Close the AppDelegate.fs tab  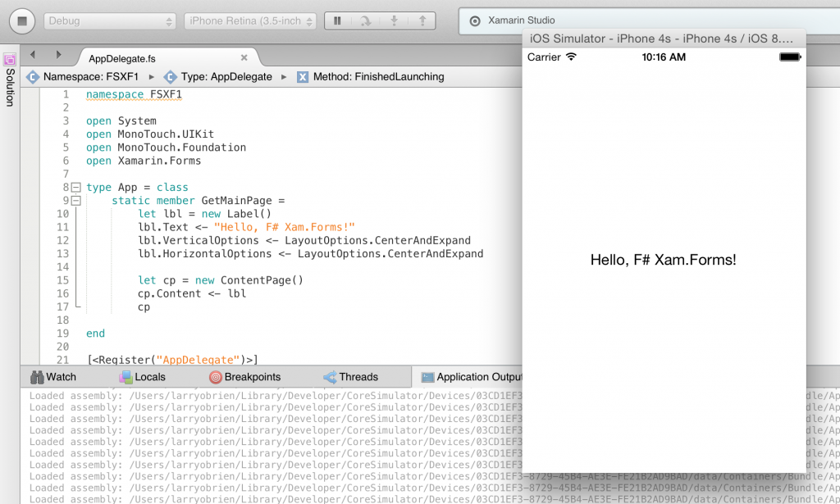point(244,57)
